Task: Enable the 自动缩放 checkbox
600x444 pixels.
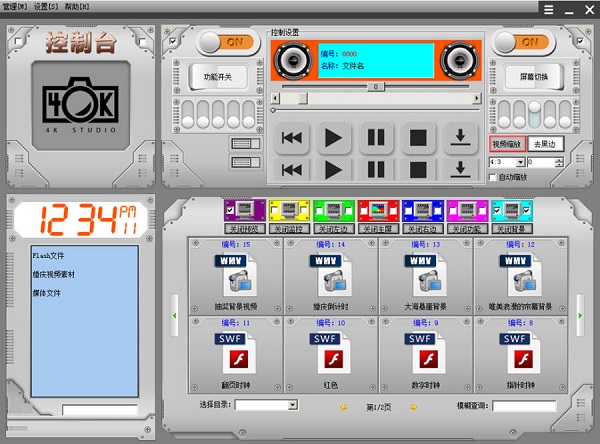Action: pyautogui.click(x=493, y=177)
